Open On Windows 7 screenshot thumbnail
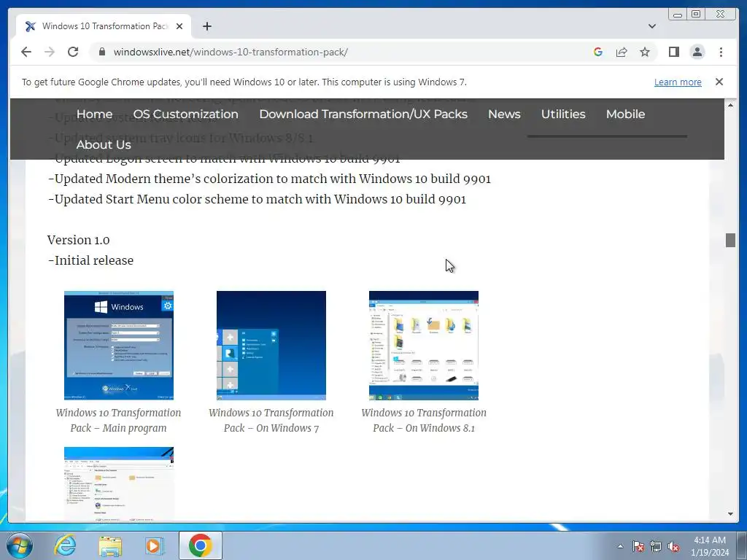Image resolution: width=747 pixels, height=560 pixels. point(271,345)
